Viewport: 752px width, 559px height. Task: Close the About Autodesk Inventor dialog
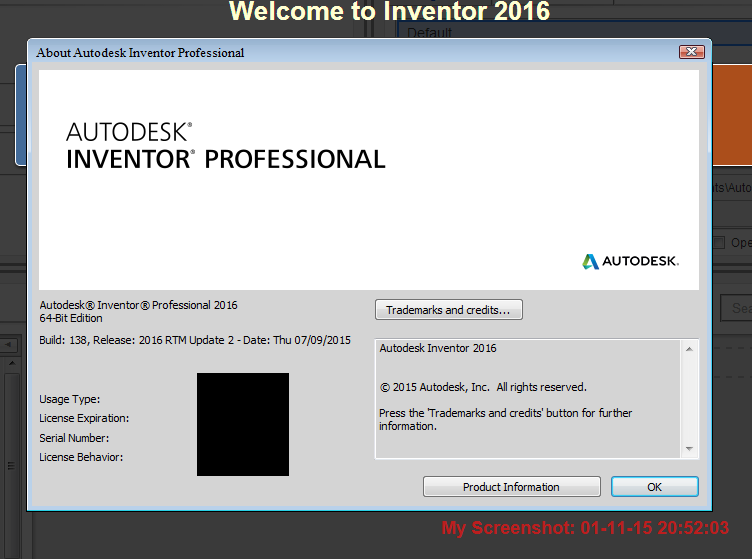(x=692, y=52)
